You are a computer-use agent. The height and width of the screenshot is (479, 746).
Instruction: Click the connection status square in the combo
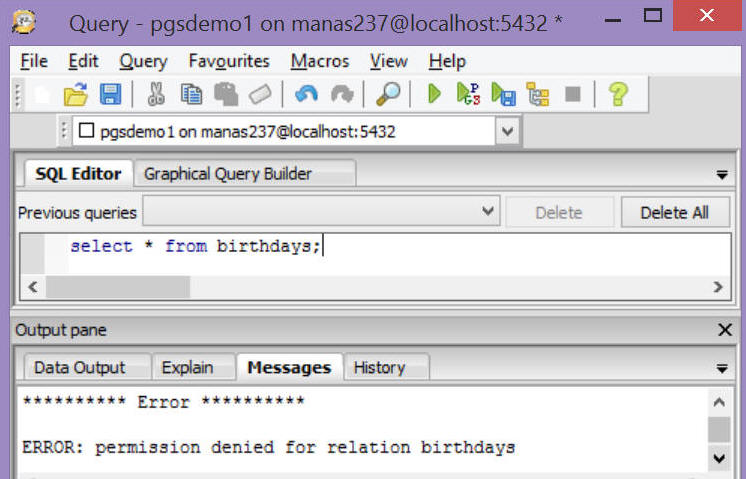86,130
